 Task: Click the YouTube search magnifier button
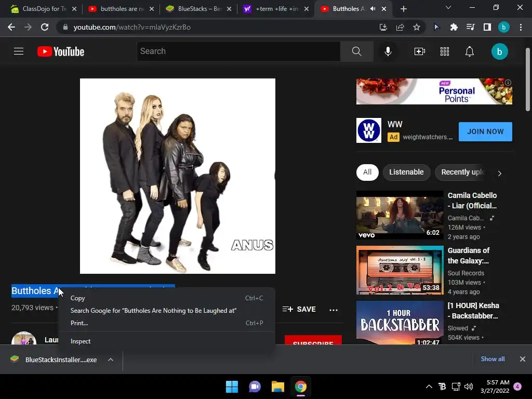point(356,51)
